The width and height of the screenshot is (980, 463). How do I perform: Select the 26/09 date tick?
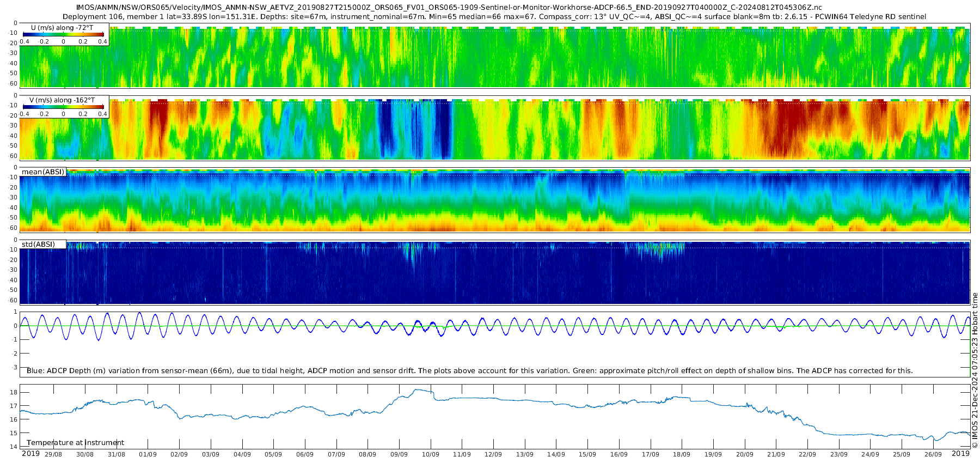933,455
